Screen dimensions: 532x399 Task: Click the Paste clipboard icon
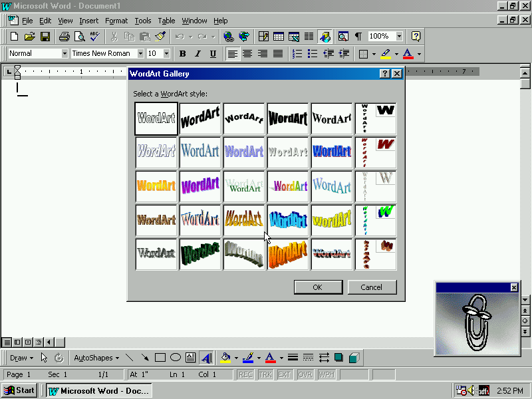click(145, 37)
